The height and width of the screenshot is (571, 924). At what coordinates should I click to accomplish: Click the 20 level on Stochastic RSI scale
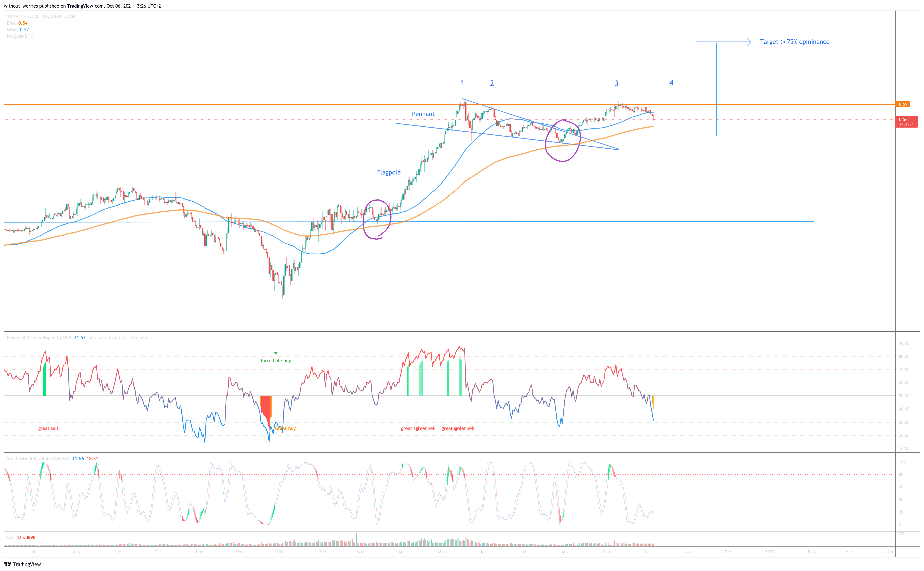[x=901, y=512]
